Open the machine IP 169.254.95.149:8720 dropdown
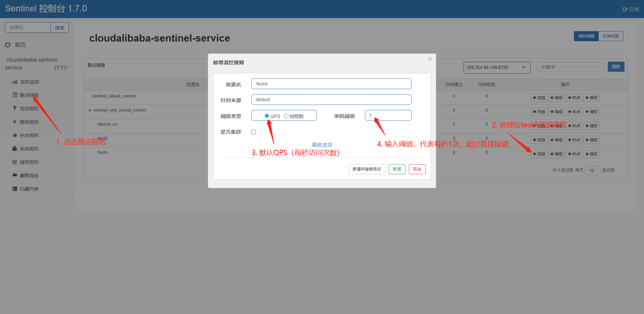Viewport: 644px width, 314px height. (497, 67)
